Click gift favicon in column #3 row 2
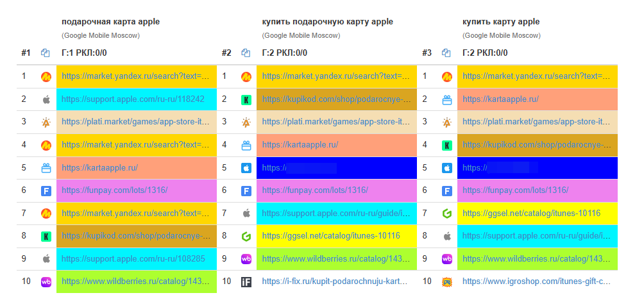This screenshot has height=302, width=644. (x=447, y=99)
